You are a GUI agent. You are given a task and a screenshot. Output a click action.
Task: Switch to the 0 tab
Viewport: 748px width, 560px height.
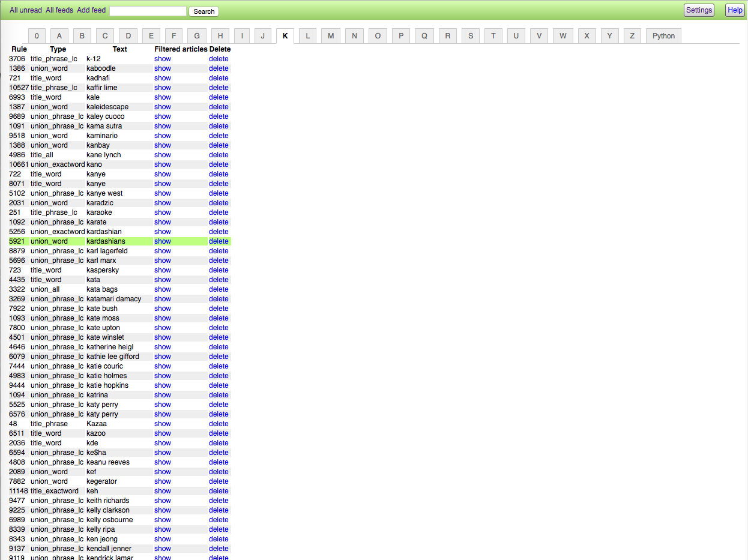pos(37,36)
